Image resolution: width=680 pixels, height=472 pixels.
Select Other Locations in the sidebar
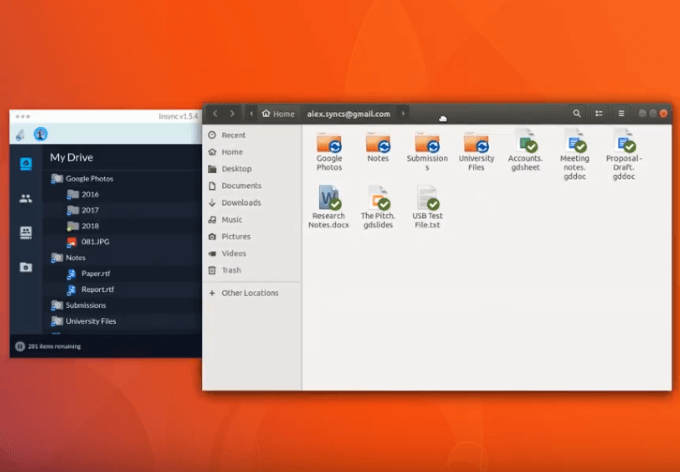(250, 293)
